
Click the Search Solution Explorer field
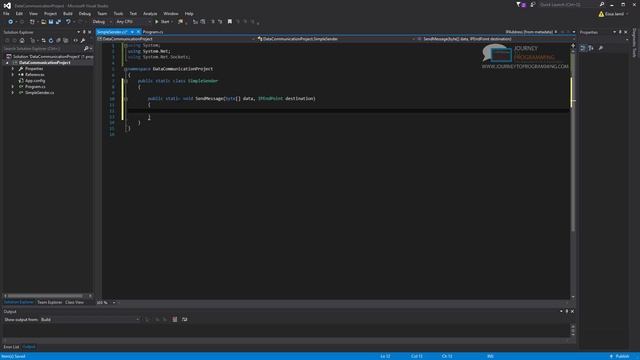[42, 49]
